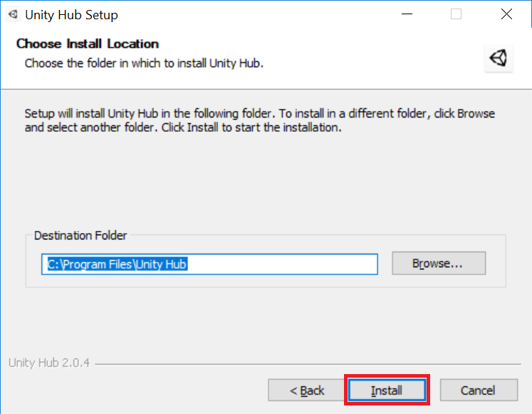Start installation with the Install button
Screen dimensions: 532x414
pos(387,390)
